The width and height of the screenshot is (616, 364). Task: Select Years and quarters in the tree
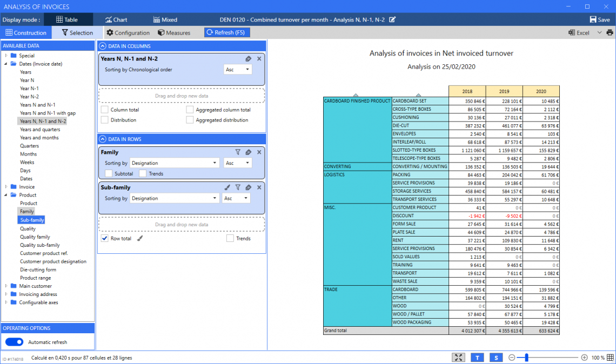point(40,129)
